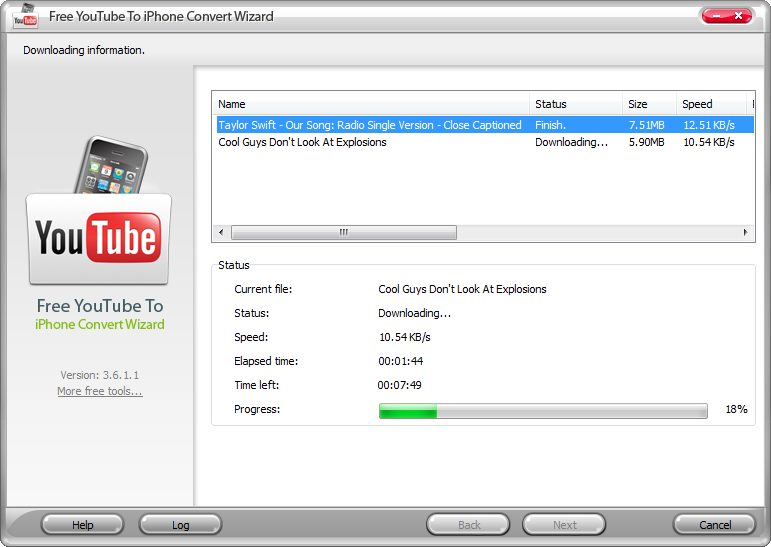Click the Version: 3.6.1.1 text

coord(99,375)
